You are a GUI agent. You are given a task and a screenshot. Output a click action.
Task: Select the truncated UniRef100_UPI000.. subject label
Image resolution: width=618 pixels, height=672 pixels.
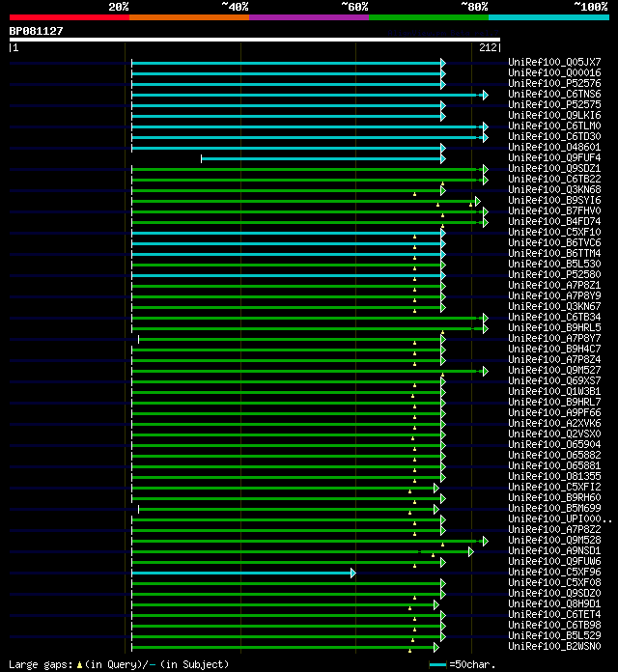tap(560, 519)
